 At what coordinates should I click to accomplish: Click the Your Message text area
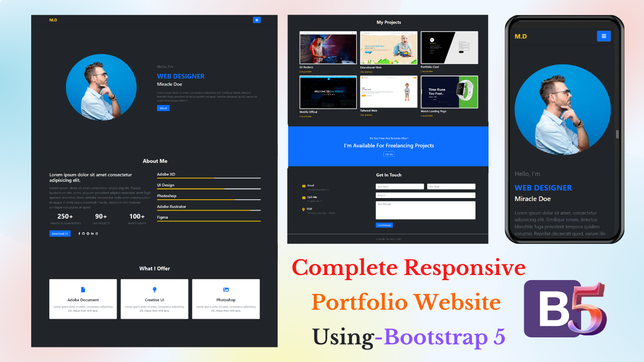pos(425,210)
